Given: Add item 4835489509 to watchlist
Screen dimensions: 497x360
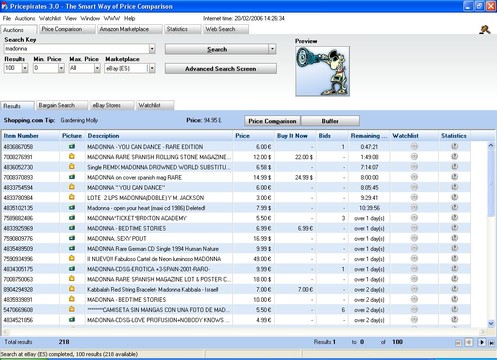Looking at the screenshot, I should (x=414, y=248).
